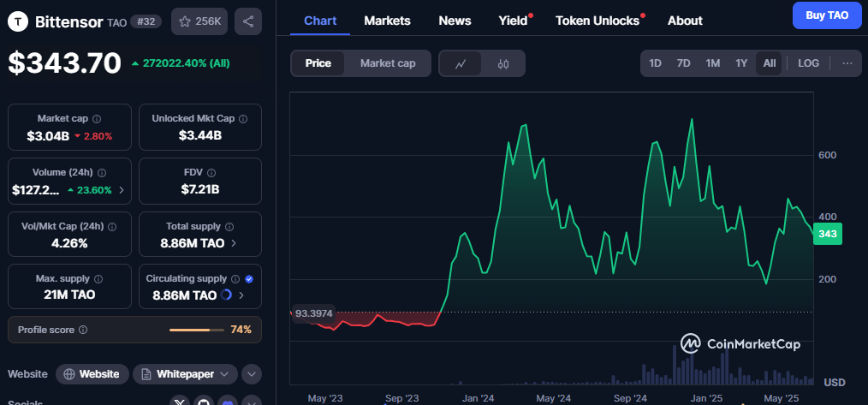Click the 4.26% Vol/Mkt Cap value
This screenshot has width=868, height=405.
(x=69, y=242)
